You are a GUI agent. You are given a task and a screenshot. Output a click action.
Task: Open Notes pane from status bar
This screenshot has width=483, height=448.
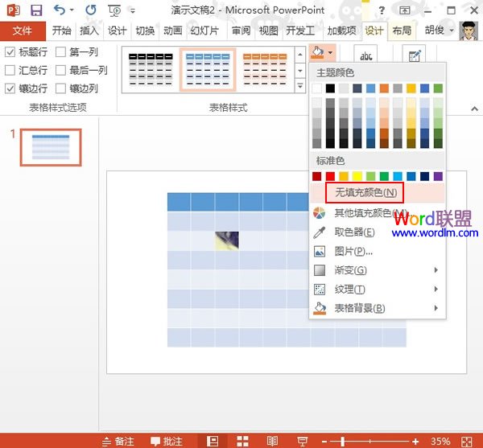[x=118, y=442]
